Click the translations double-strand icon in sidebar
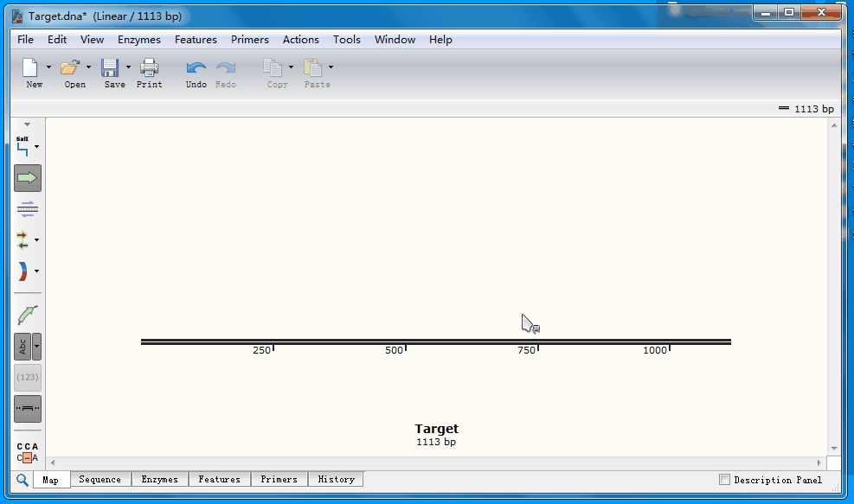 (28, 208)
